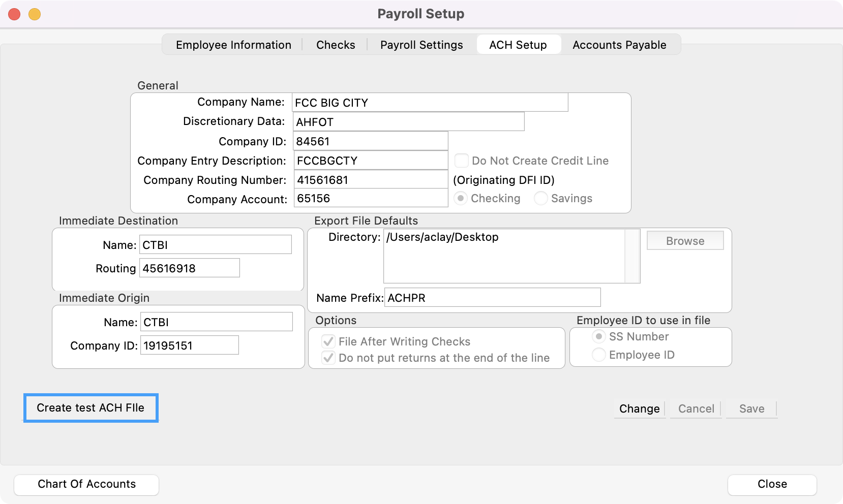Go to the Payroll Settings tab
The width and height of the screenshot is (843, 504).
421,45
